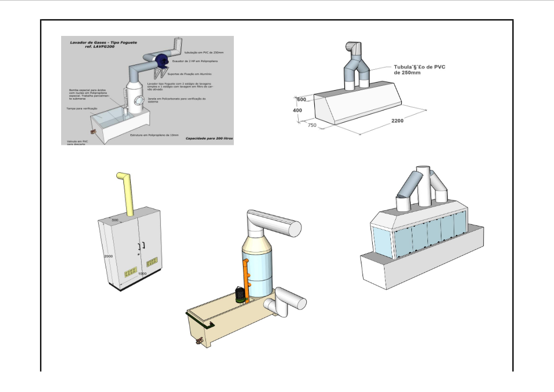Screen dimensions: 554x392
Task: Click the PVC discharge valve on the tank
Action: (x=93, y=131)
